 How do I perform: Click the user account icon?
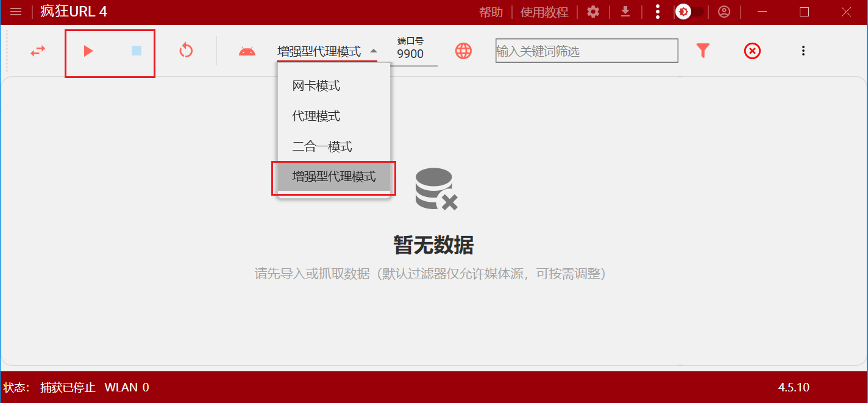724,12
